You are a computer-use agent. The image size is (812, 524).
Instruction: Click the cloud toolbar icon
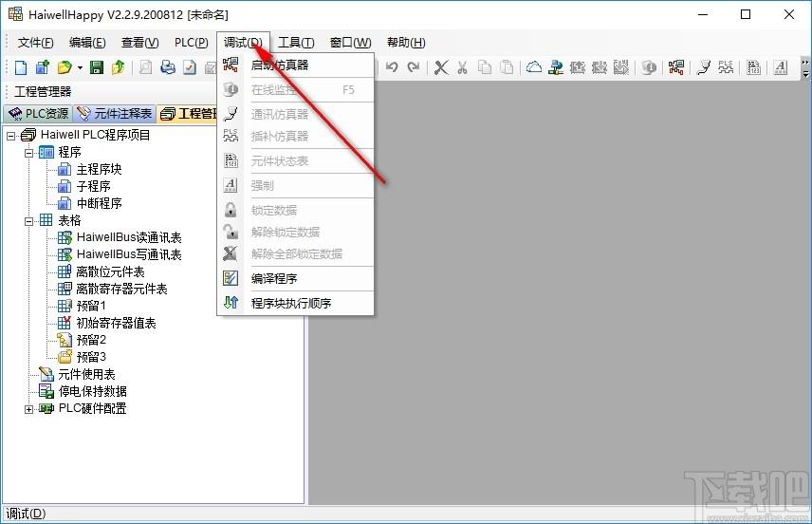[x=534, y=67]
